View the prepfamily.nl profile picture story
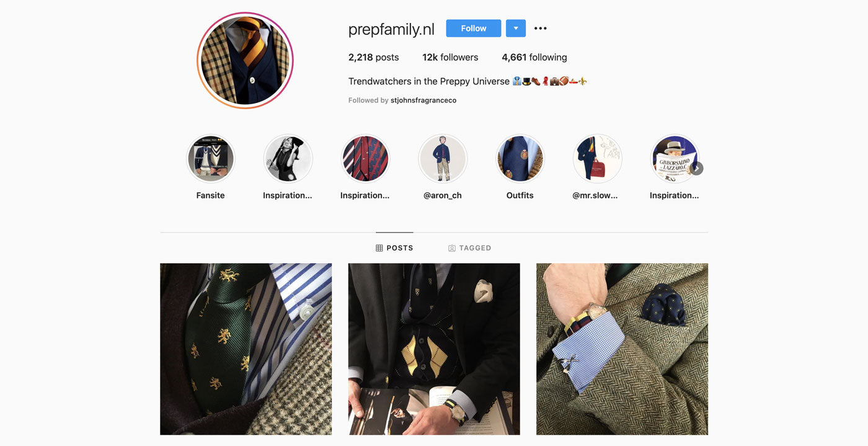This screenshot has width=868, height=446. click(245, 60)
